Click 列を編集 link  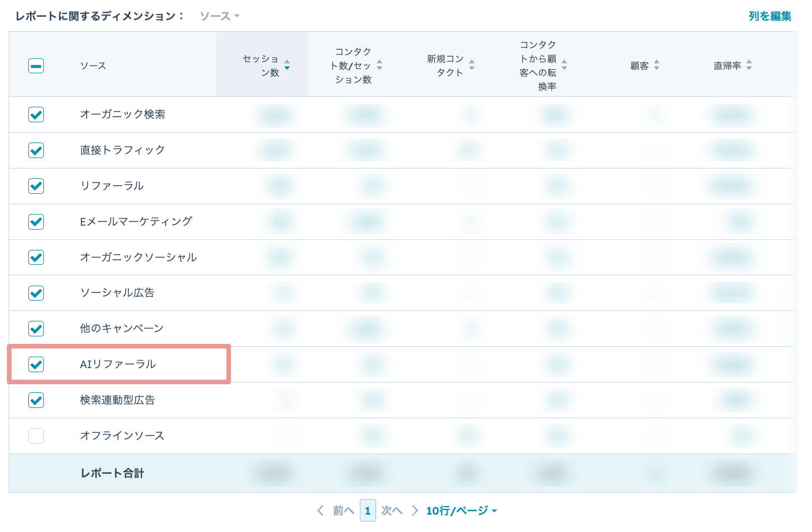pyautogui.click(x=770, y=16)
